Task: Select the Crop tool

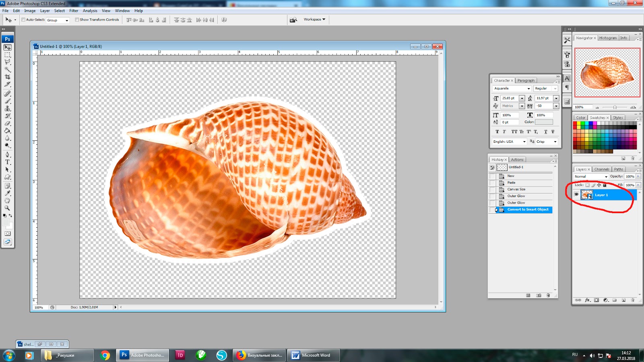Action: (x=7, y=77)
